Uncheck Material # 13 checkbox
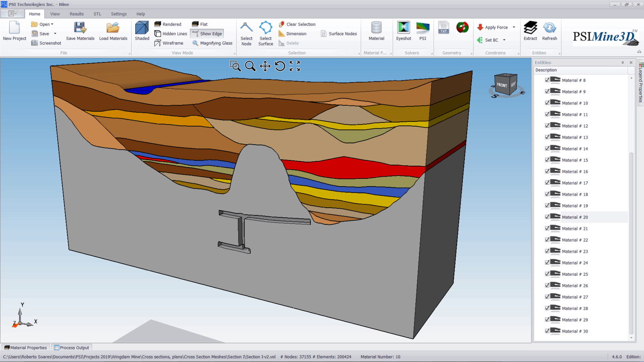Image resolution: width=644 pixels, height=362 pixels. point(547,137)
